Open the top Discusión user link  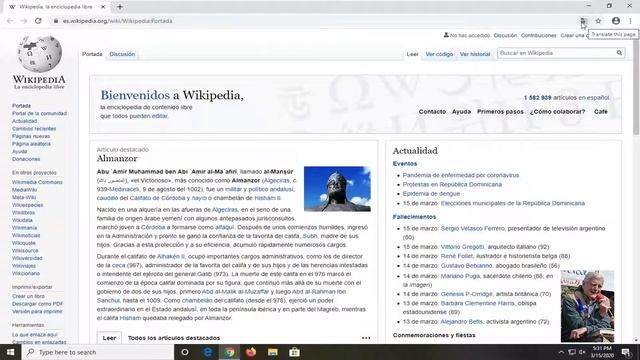505,36
